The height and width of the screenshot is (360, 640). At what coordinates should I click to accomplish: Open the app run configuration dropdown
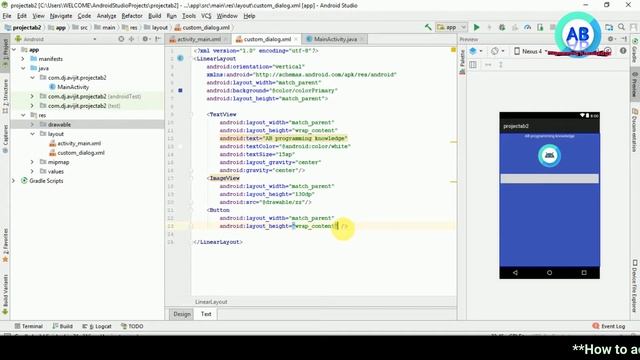point(451,27)
